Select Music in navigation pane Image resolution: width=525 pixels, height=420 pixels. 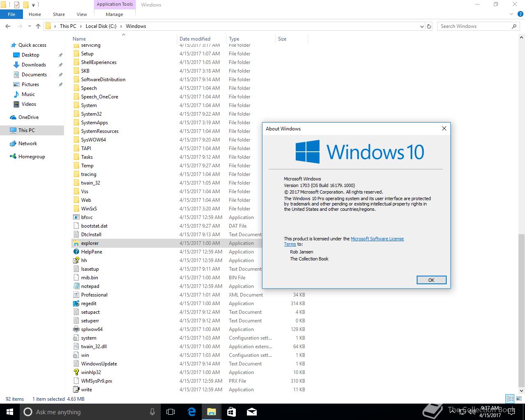(x=28, y=94)
